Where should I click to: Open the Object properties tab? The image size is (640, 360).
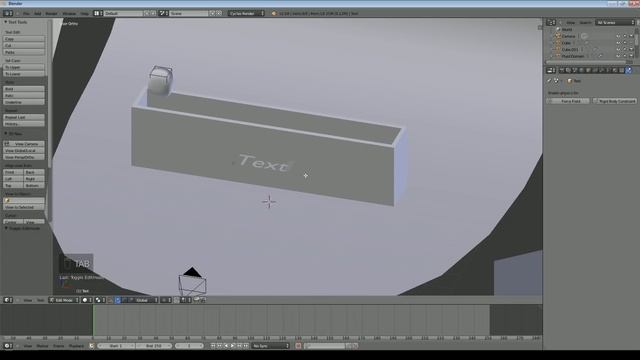tap(588, 70)
